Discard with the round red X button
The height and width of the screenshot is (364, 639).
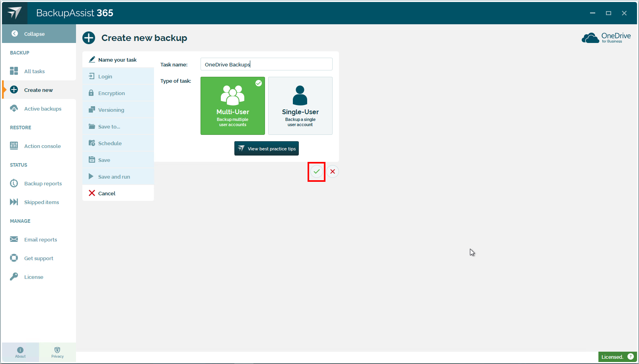pyautogui.click(x=333, y=171)
